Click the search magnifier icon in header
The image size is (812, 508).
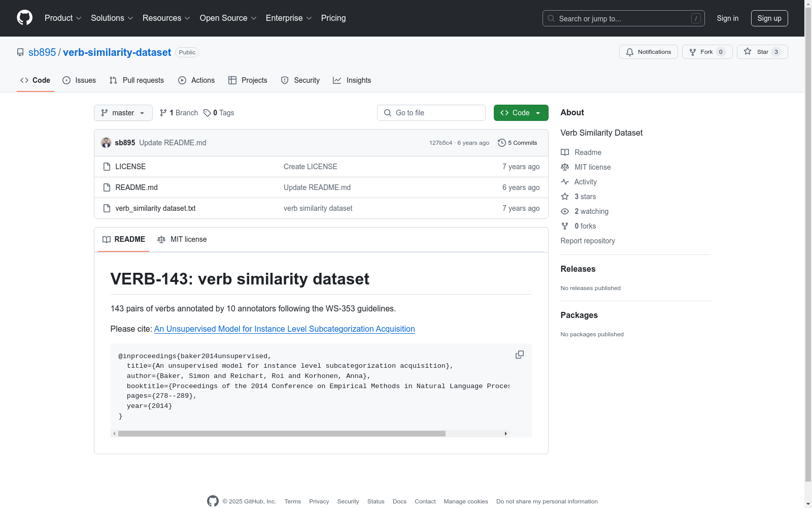tap(551, 18)
